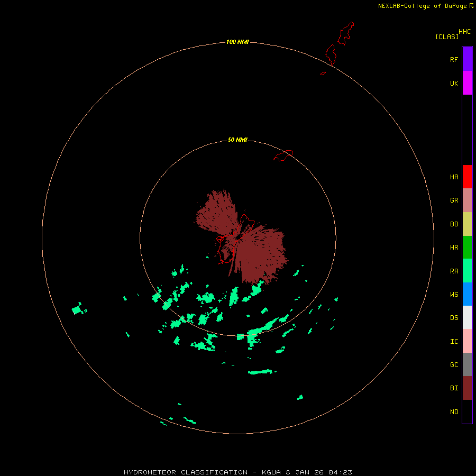Click the red island outline on 50 NMI ring
The height and width of the screenshot is (476, 476).
coord(283,155)
